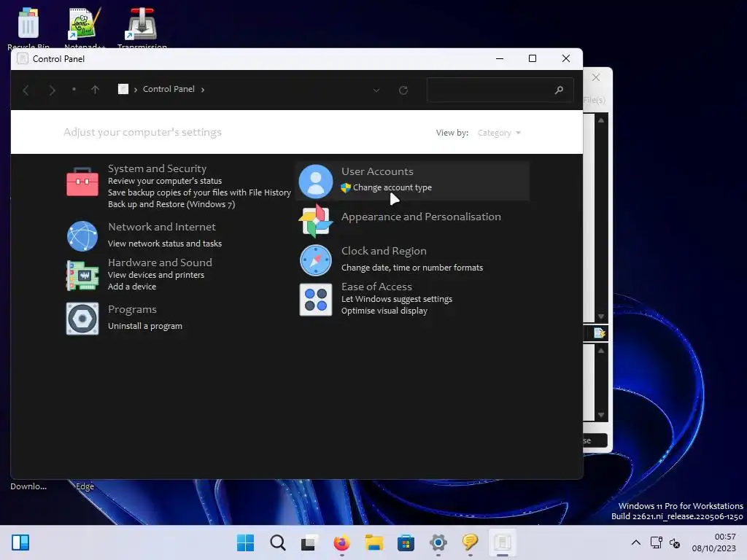Expand the chevron before Control Panel breadcrumb

pyautogui.click(x=135, y=90)
